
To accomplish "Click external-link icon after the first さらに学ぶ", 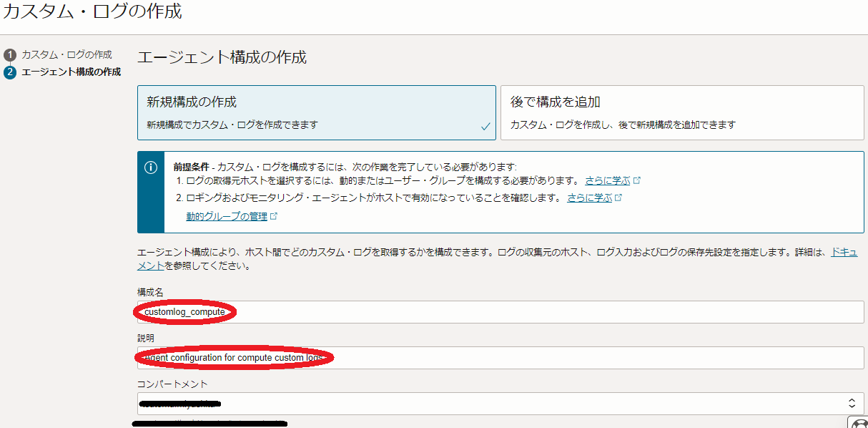I will [637, 180].
